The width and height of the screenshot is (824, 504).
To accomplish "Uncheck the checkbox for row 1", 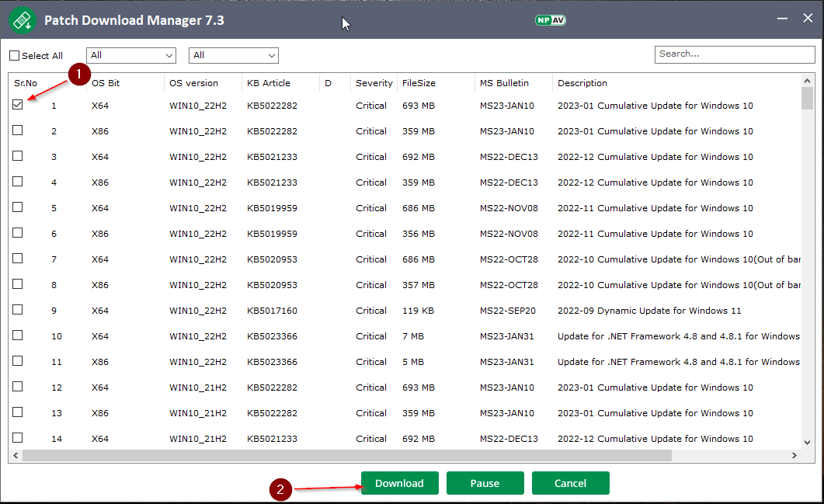I will coord(18,105).
